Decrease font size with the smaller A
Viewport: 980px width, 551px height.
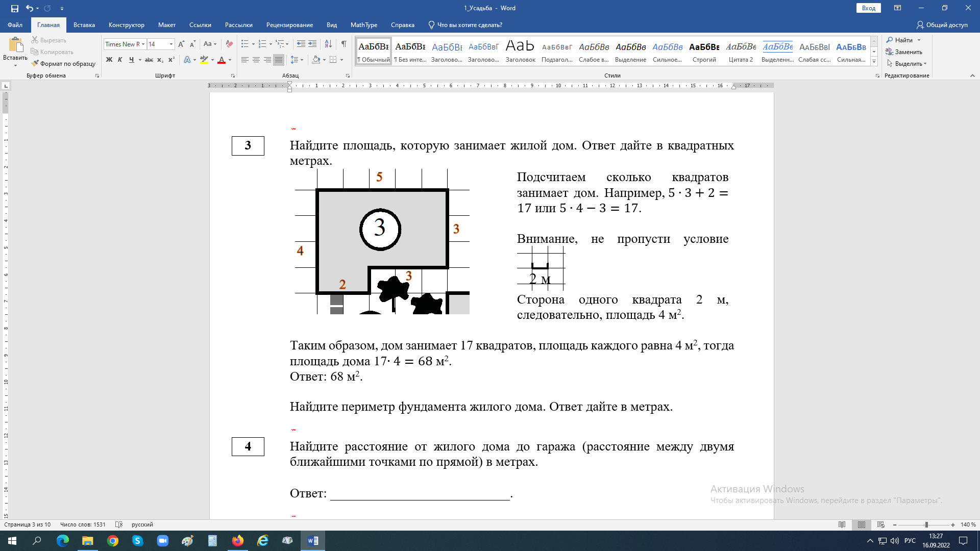(192, 44)
